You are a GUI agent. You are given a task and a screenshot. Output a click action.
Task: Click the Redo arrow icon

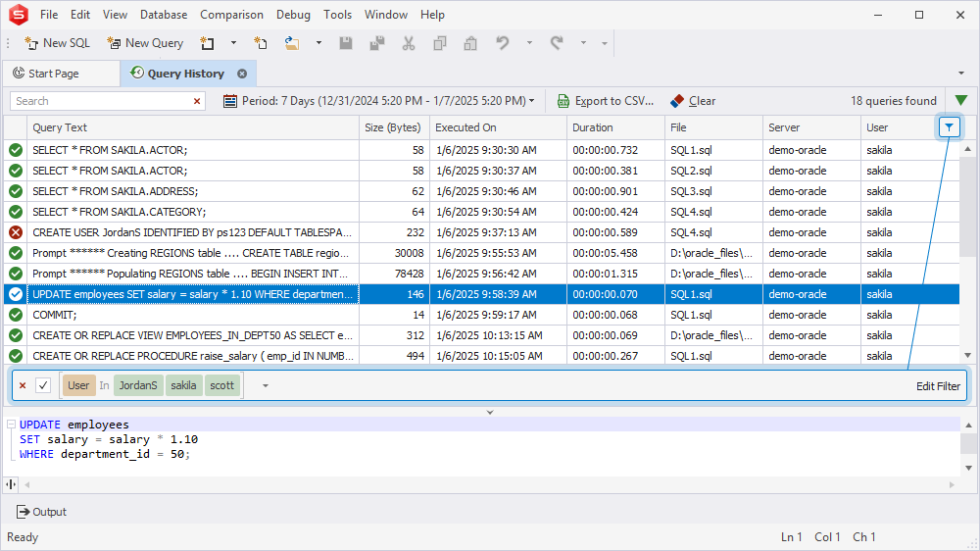tap(557, 43)
